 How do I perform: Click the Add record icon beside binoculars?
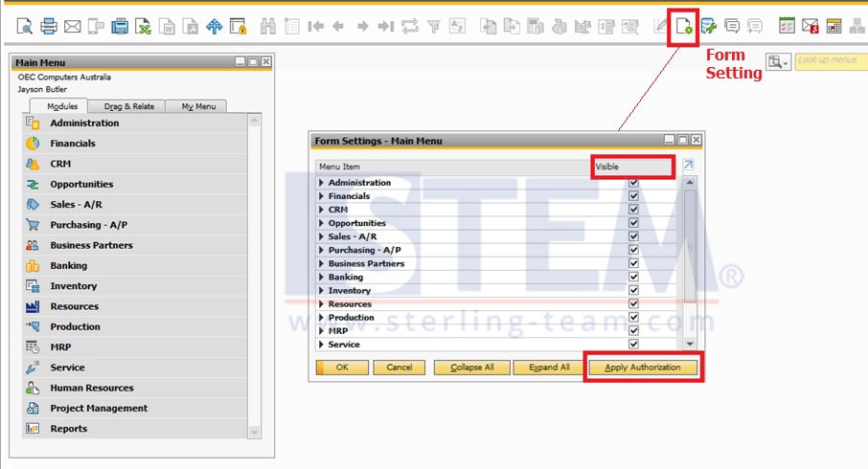pos(292,26)
